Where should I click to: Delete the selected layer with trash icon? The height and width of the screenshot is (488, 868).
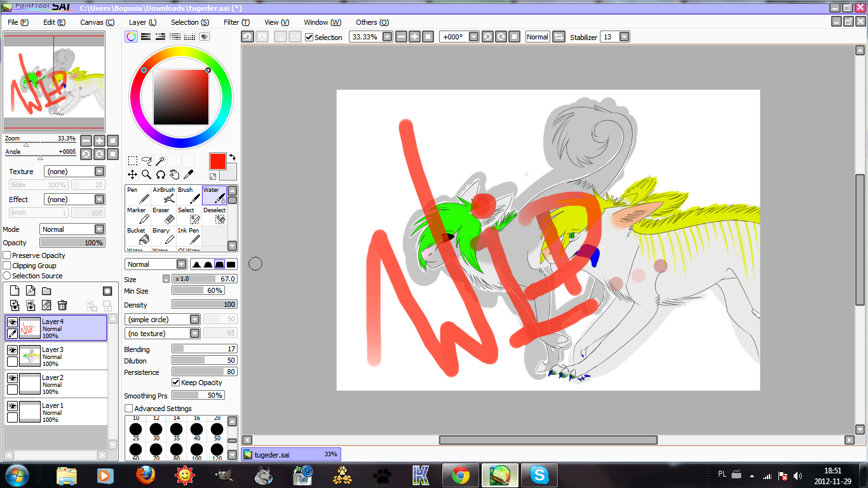coord(62,305)
